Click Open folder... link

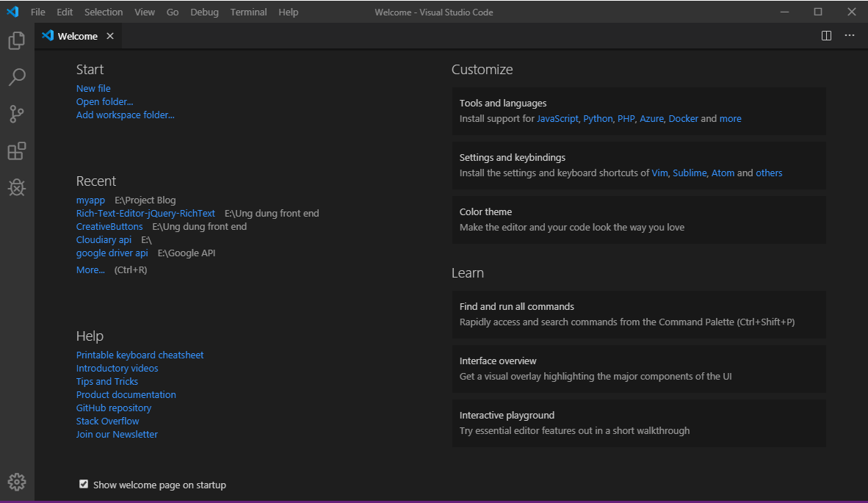tap(104, 102)
